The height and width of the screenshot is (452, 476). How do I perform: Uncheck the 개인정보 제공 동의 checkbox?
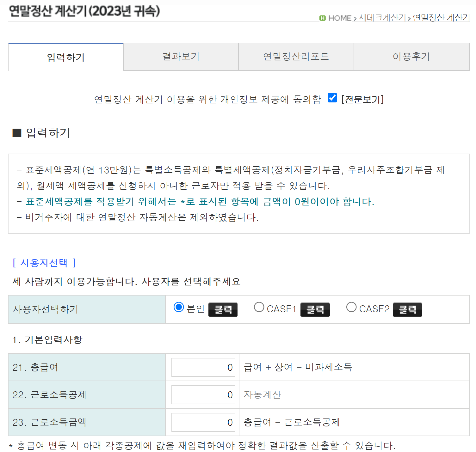(x=332, y=98)
